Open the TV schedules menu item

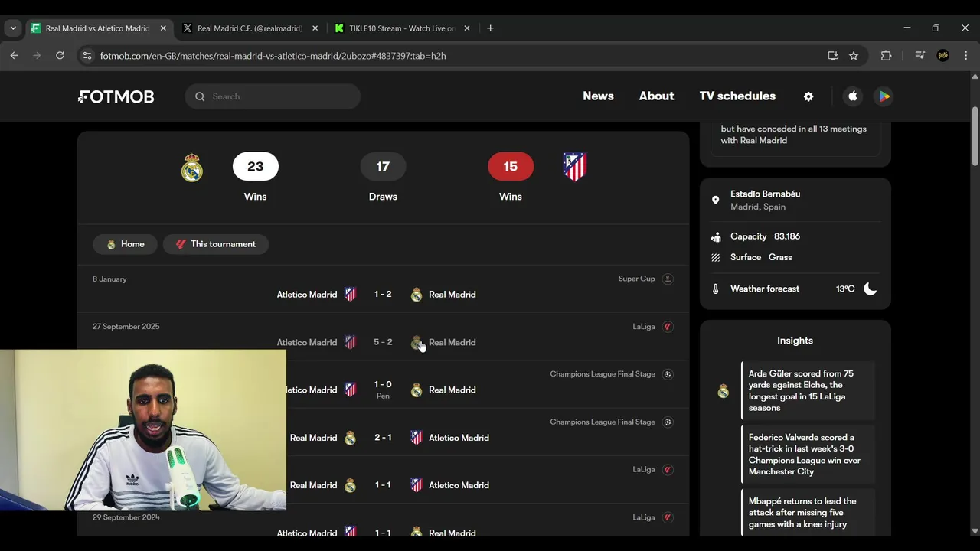(x=737, y=96)
